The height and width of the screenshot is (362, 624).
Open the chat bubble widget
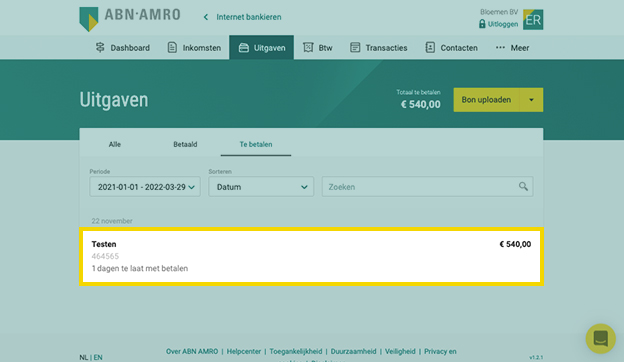(601, 339)
